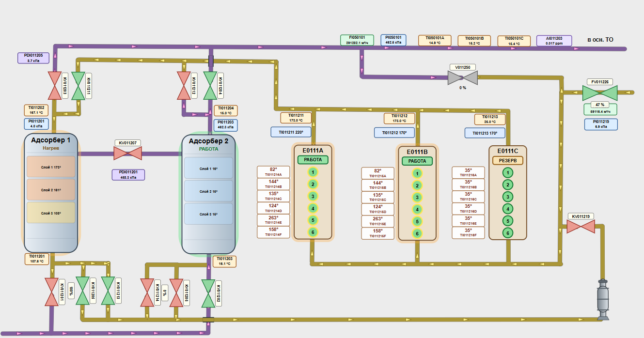Click the PI011219 pressure indicator

(x=600, y=124)
